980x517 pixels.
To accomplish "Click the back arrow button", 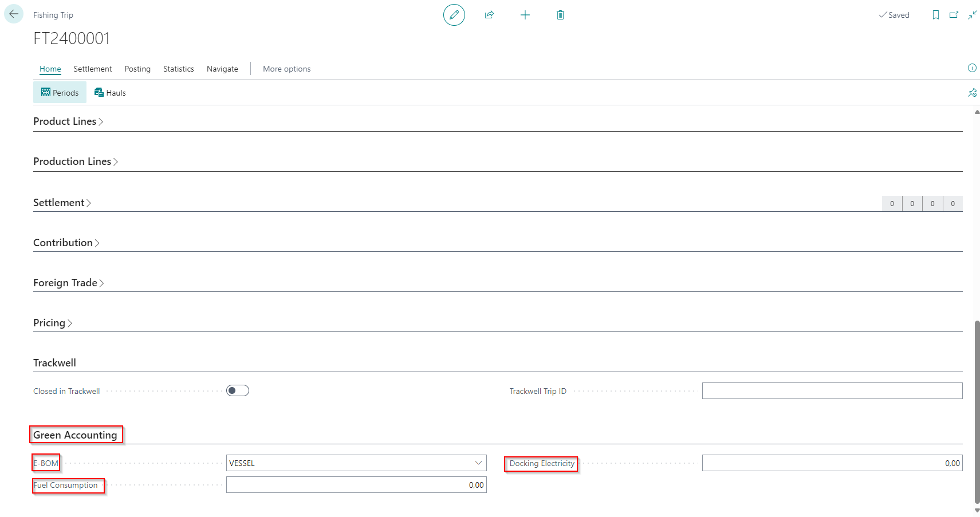I will pyautogui.click(x=14, y=14).
